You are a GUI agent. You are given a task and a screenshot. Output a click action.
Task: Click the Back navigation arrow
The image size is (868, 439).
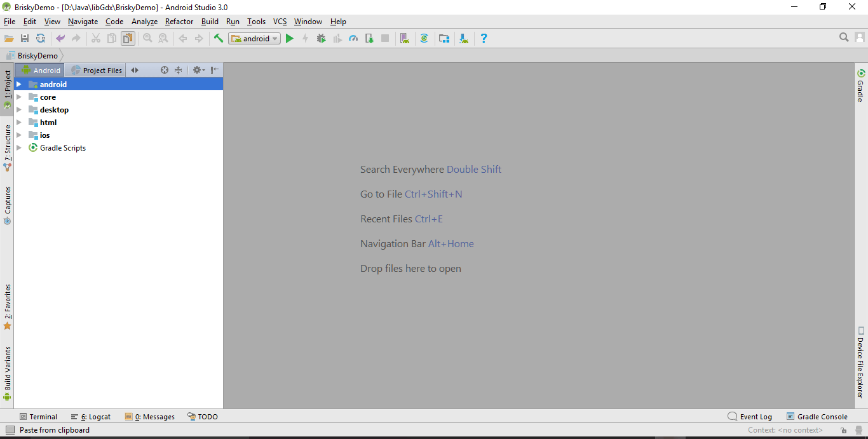pyautogui.click(x=183, y=39)
